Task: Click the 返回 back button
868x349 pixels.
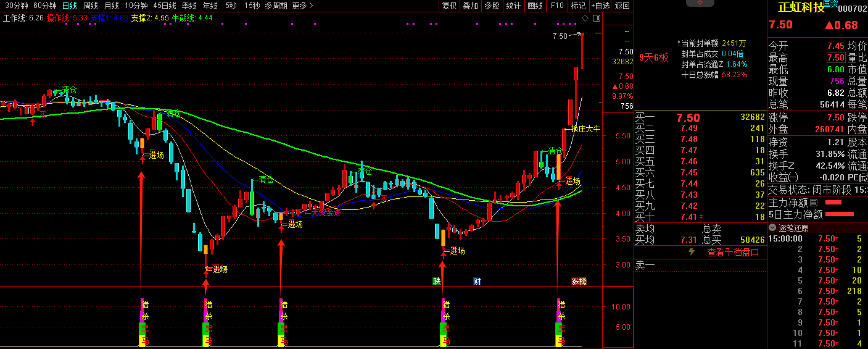Action: (622, 6)
